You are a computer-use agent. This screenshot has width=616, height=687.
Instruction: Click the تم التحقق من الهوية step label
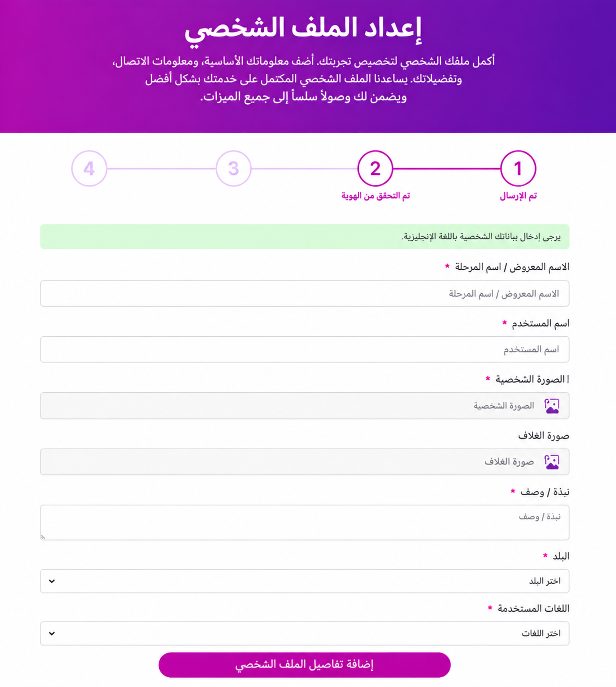(x=375, y=196)
